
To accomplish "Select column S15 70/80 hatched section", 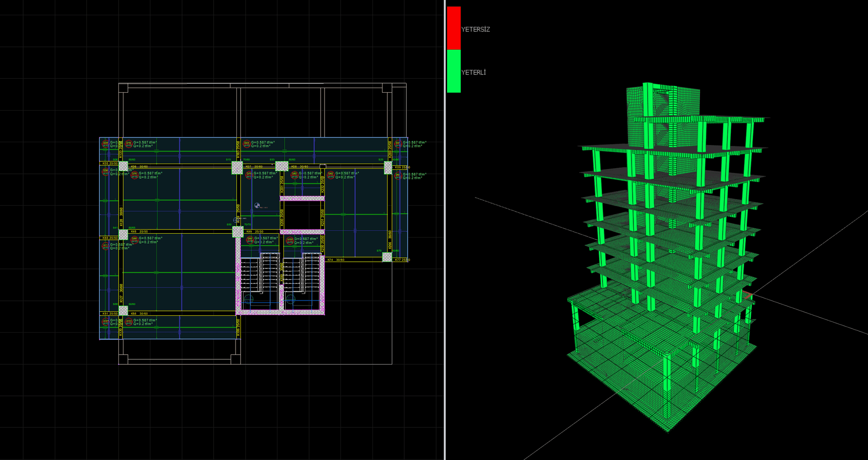I will coord(237,168).
